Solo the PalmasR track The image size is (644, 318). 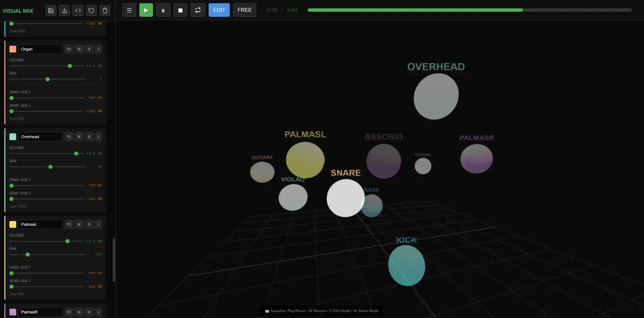(89, 312)
